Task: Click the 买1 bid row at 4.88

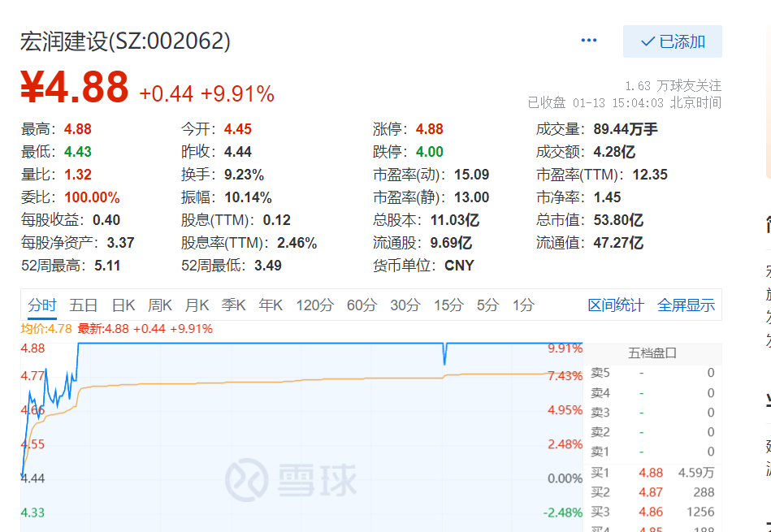Action: (652, 473)
